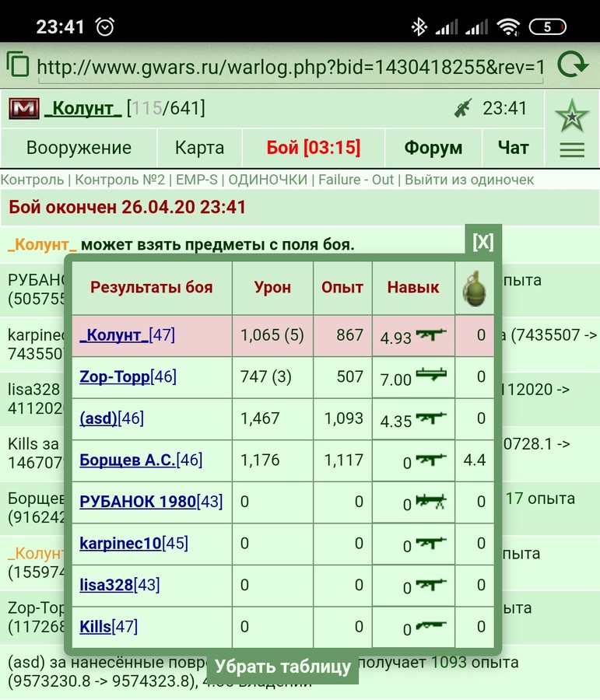Open the Failure - Out link
This screenshot has height=700, width=600.
(356, 180)
